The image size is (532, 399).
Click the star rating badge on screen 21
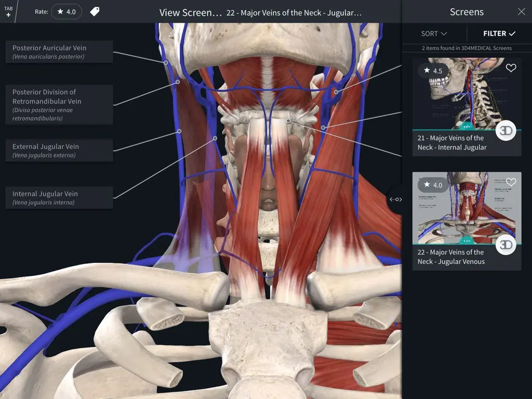432,71
